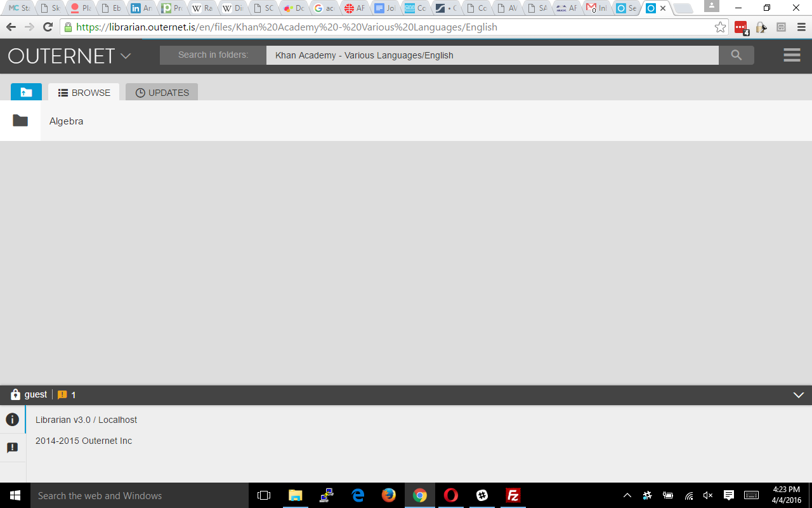812x508 pixels.
Task: Show hidden system tray icons
Action: point(627,495)
